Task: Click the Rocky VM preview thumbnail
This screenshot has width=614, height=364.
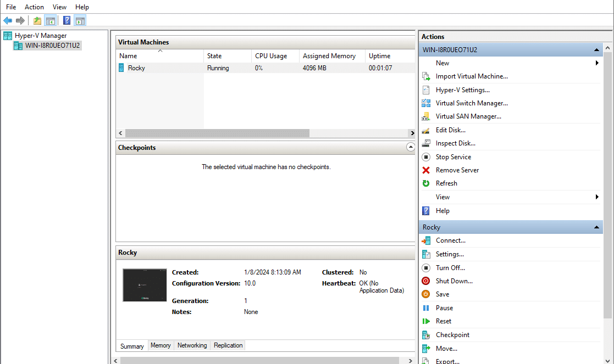Action: (145, 285)
